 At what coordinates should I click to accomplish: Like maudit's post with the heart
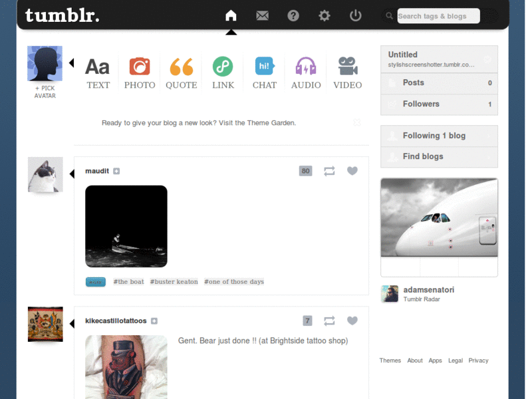point(352,171)
